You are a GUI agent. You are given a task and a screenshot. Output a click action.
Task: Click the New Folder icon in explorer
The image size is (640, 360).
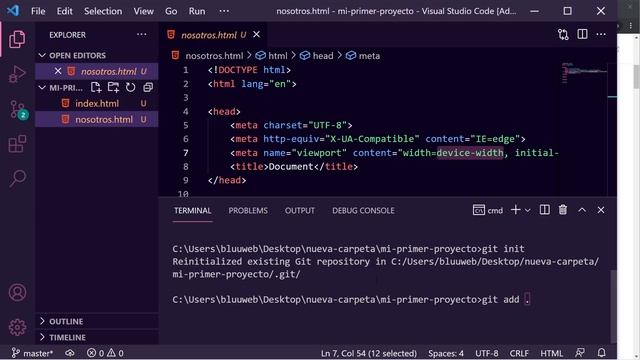[x=113, y=87]
